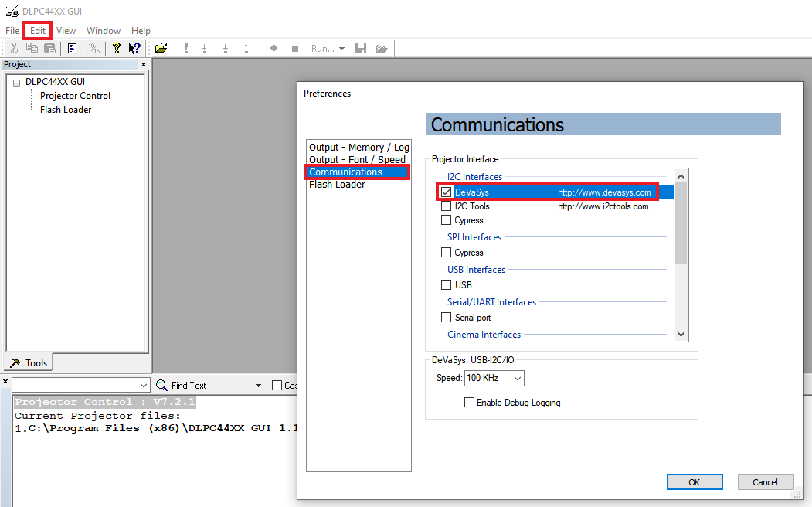The height and width of the screenshot is (507, 812).
Task: Open the Run... toolbar dropdown
Action: (328, 49)
